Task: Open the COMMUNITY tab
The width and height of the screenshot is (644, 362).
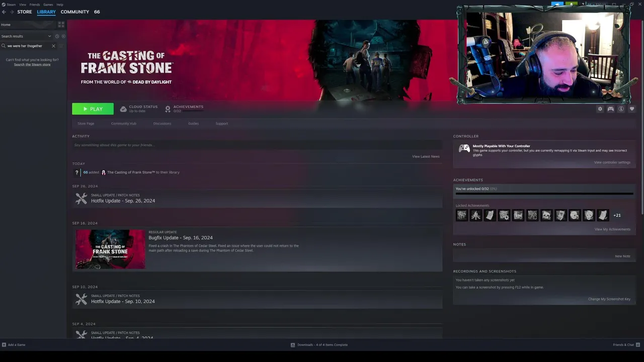Action: click(x=75, y=12)
